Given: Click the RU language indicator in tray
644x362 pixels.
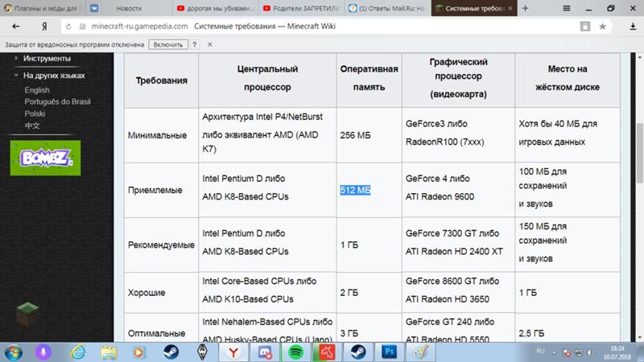Looking at the screenshot, I should pyautogui.click(x=540, y=351).
